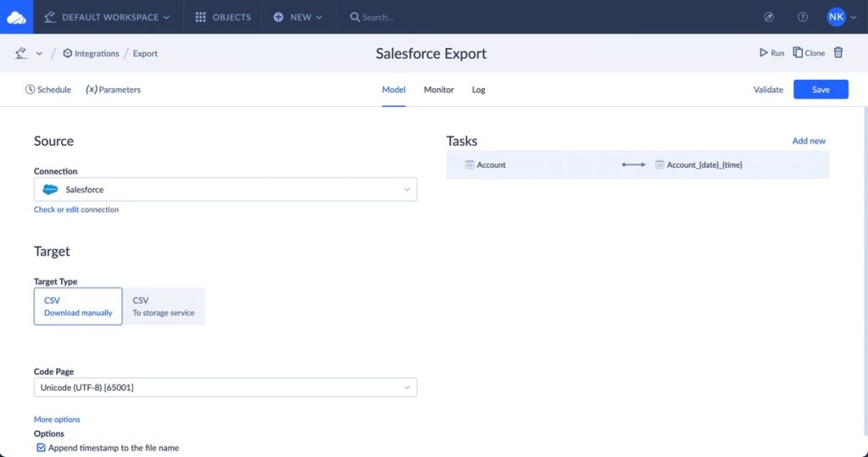This screenshot has height=457, width=868.
Task: Click the Skyvia cloud logo
Action: click(17, 17)
